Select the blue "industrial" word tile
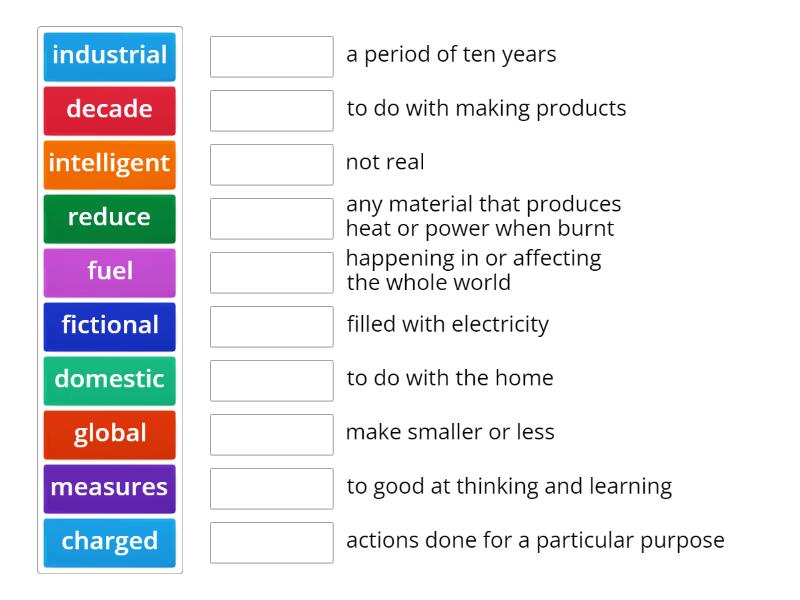 [110, 56]
